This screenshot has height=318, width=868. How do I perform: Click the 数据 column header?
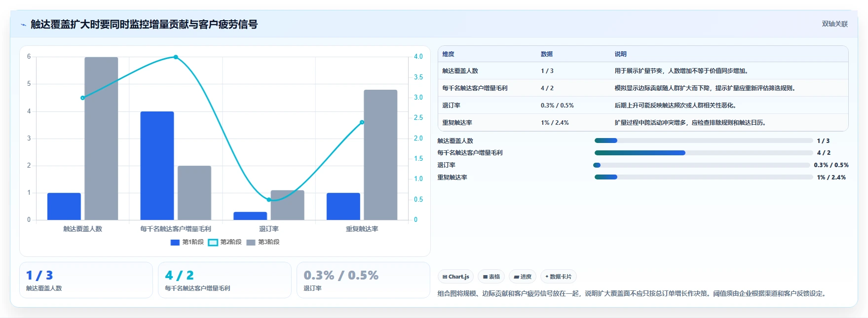(x=547, y=54)
